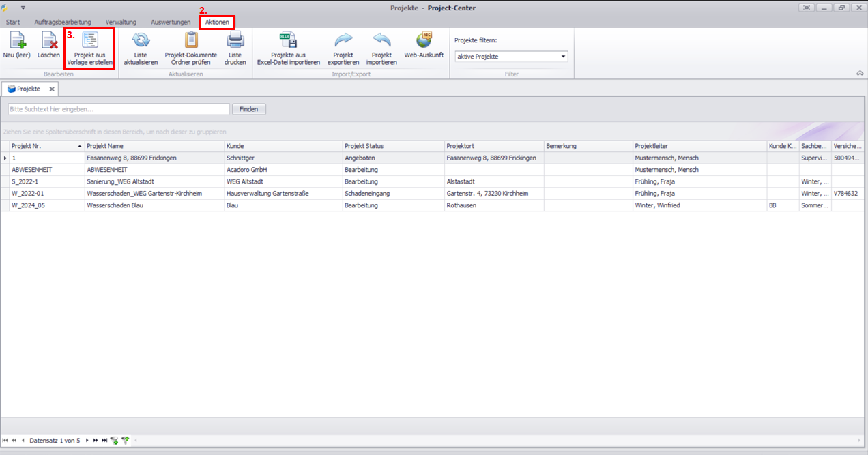Collapse the ribbon with the chevron
The width and height of the screenshot is (868, 455).
859,73
